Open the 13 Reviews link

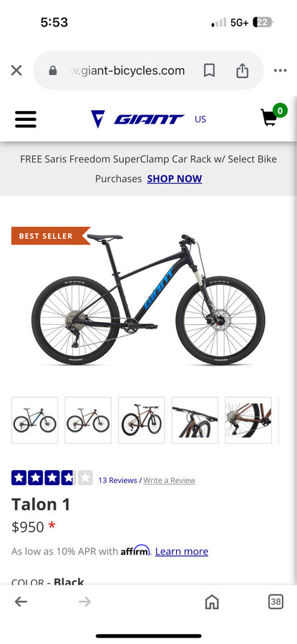117,480
